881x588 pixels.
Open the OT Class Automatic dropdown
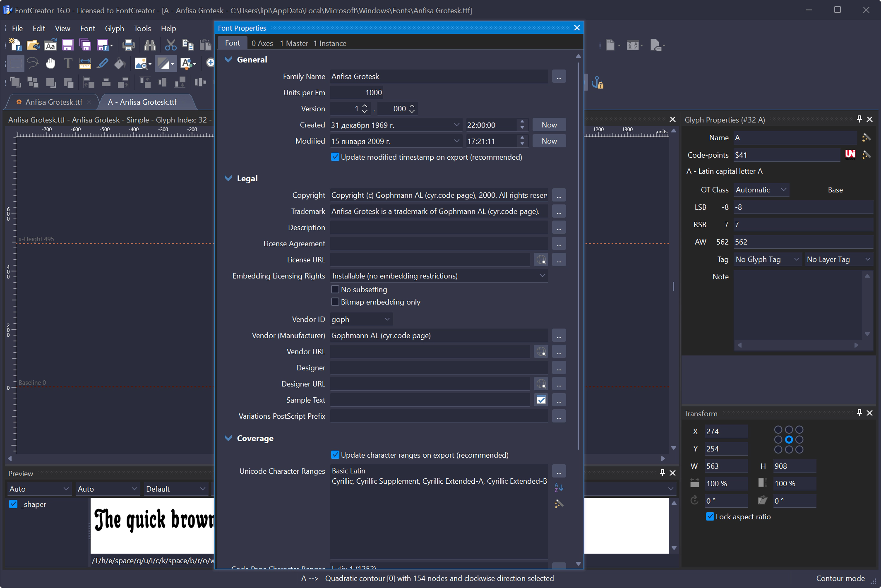click(x=761, y=190)
